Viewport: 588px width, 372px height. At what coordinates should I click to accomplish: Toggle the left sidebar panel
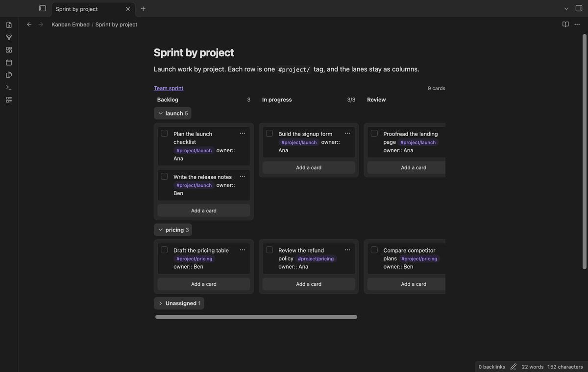point(43,8)
